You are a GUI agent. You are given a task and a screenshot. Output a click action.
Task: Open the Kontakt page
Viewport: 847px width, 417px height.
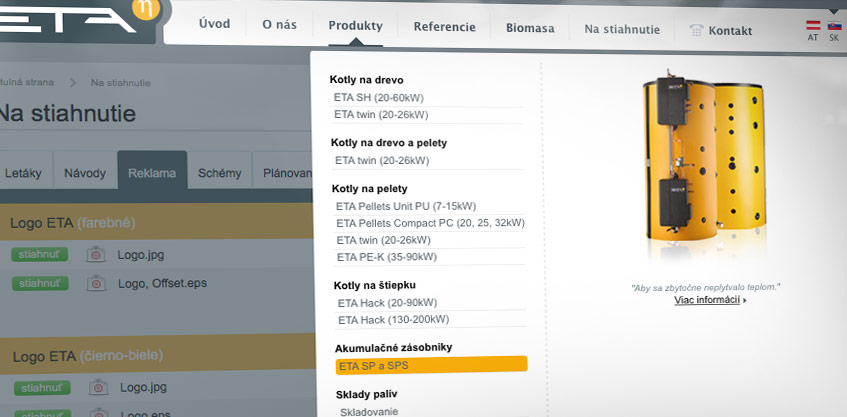click(730, 31)
